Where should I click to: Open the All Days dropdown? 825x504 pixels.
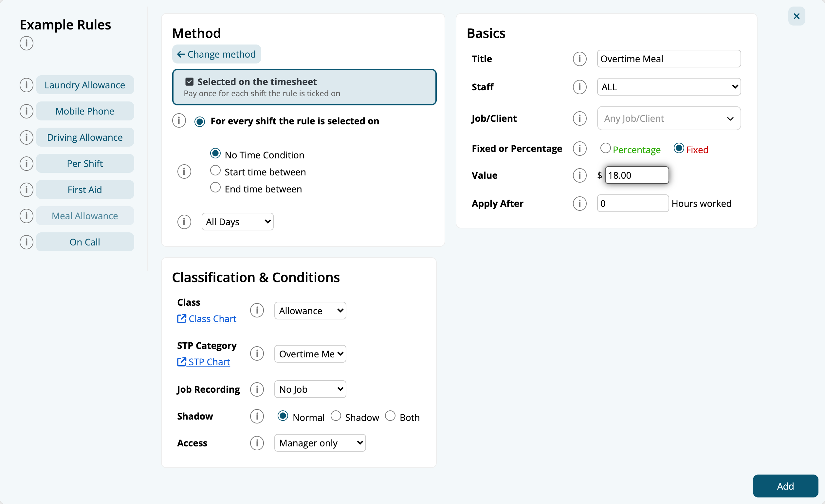pos(237,222)
